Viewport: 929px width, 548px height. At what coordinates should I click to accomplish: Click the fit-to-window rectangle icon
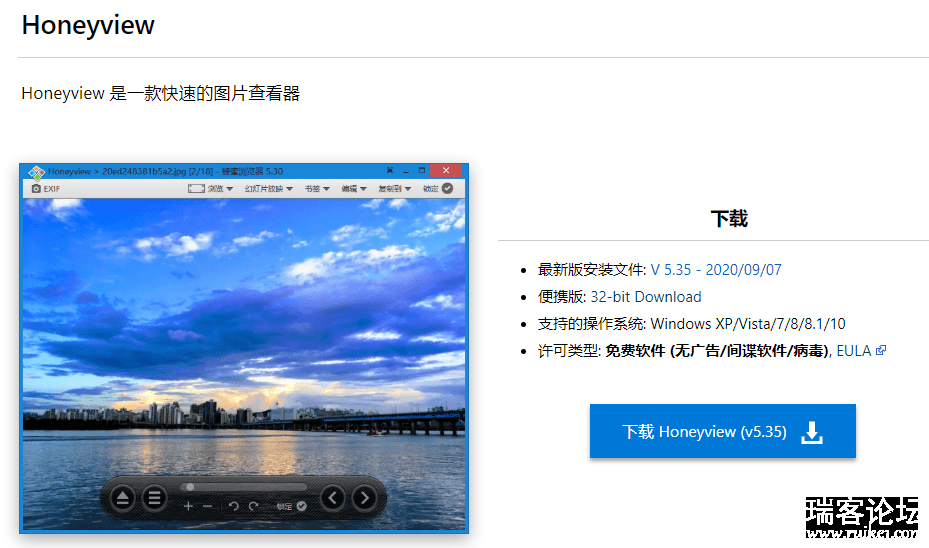point(196,188)
